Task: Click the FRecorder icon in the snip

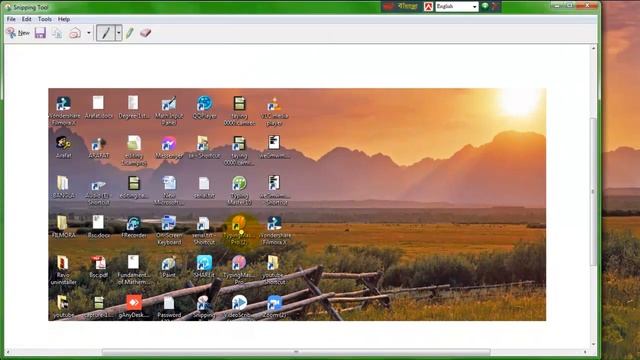Action: 133,227
